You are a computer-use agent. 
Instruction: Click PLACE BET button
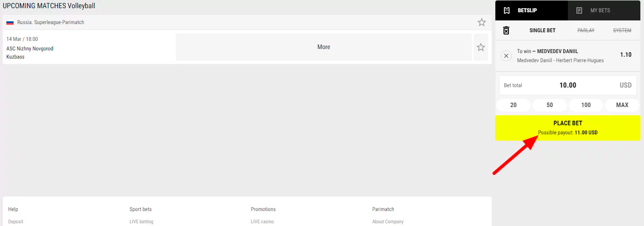point(568,128)
